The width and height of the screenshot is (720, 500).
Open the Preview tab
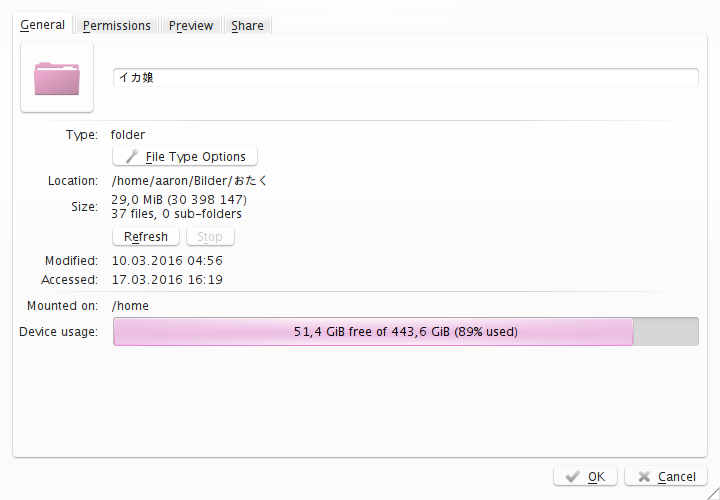tap(191, 25)
